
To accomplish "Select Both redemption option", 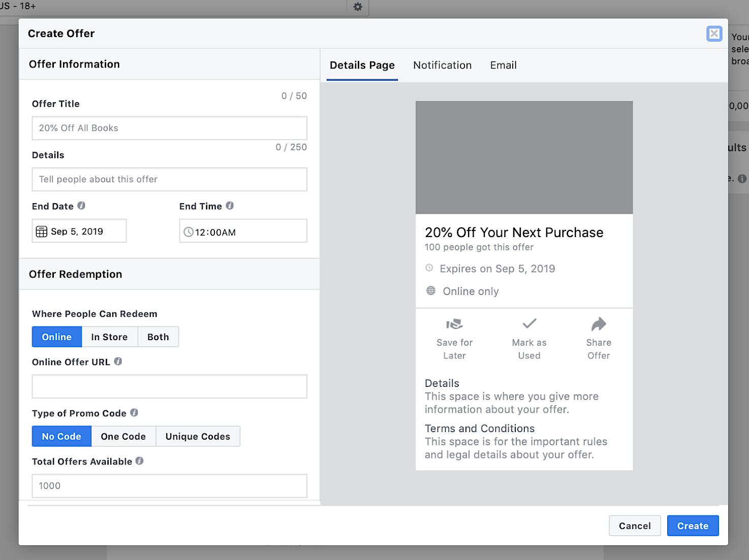I will coord(158,337).
